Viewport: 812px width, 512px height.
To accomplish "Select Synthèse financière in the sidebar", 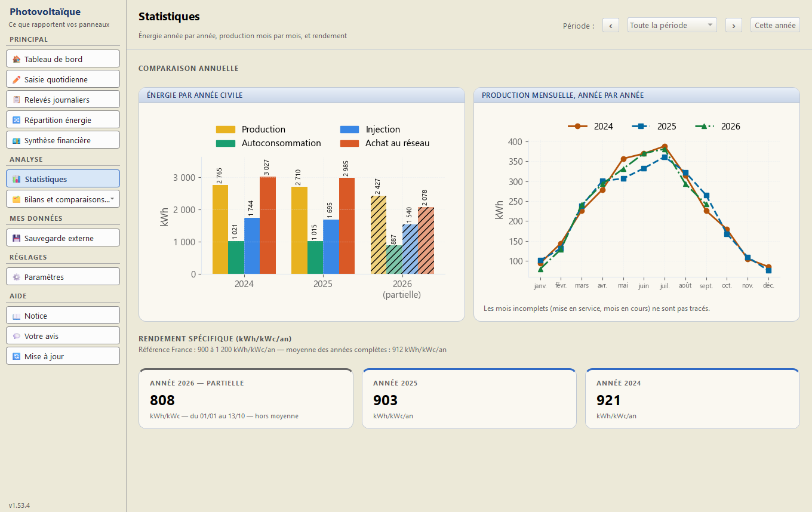I will coord(63,140).
